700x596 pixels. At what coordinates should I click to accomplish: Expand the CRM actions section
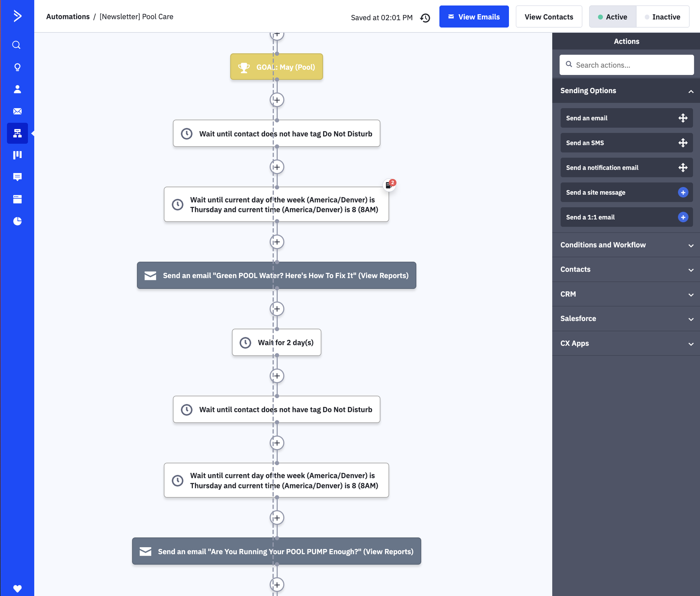pyautogui.click(x=626, y=294)
